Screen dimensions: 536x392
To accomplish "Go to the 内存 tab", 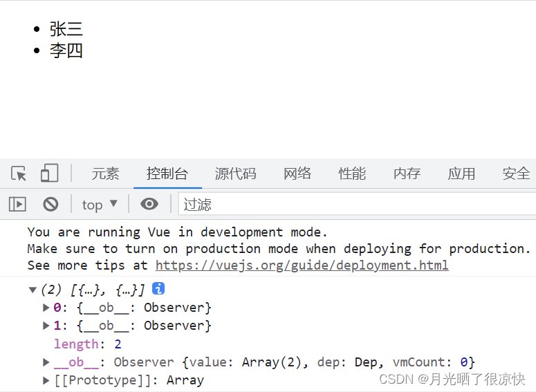I will click(407, 174).
